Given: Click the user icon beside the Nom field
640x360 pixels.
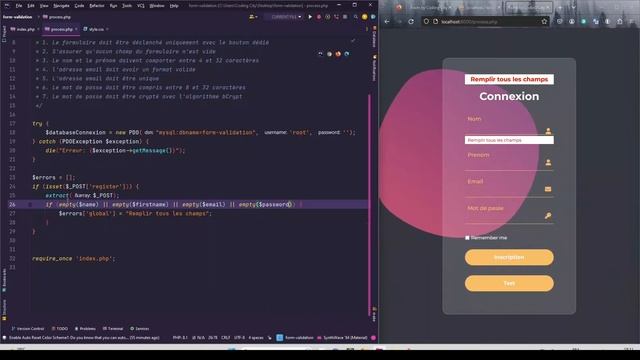Looking at the screenshot, I should (548, 131).
